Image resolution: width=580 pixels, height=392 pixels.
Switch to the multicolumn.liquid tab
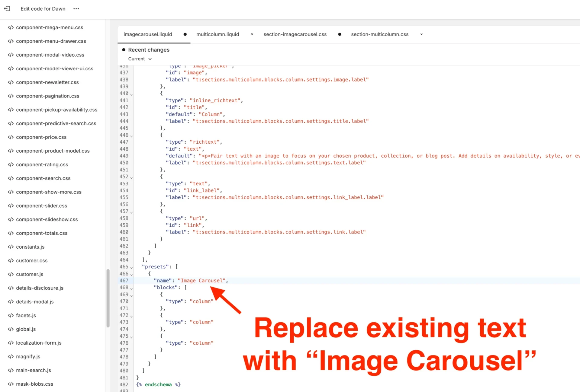coord(217,34)
